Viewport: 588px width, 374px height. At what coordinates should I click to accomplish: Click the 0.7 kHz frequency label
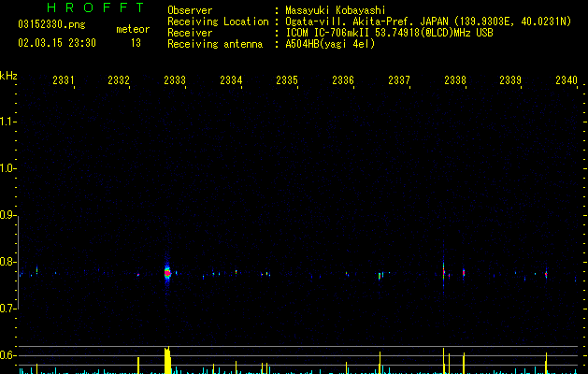tap(7, 309)
